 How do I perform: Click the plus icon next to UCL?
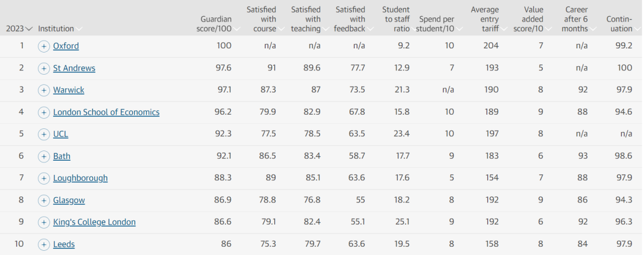pos(44,134)
